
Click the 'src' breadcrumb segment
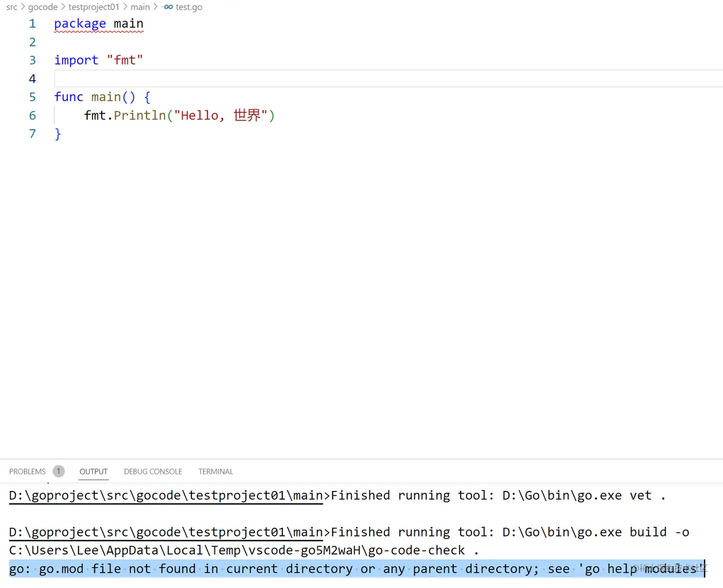(11, 7)
